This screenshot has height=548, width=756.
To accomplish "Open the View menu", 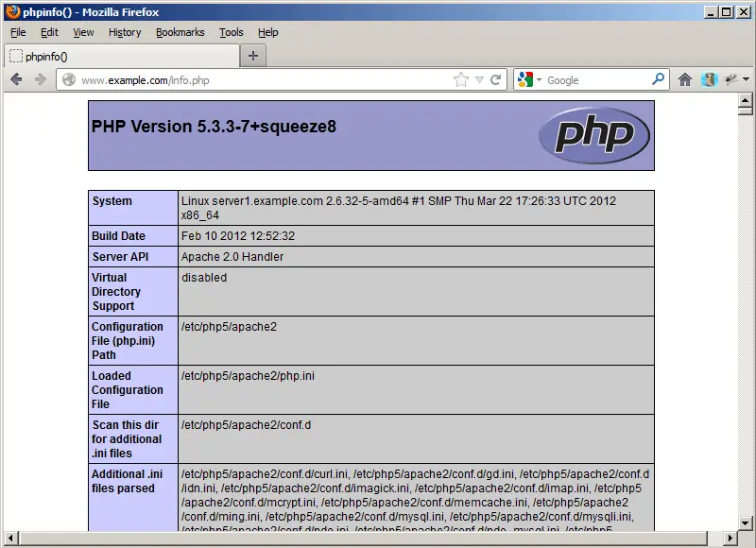I will point(83,32).
